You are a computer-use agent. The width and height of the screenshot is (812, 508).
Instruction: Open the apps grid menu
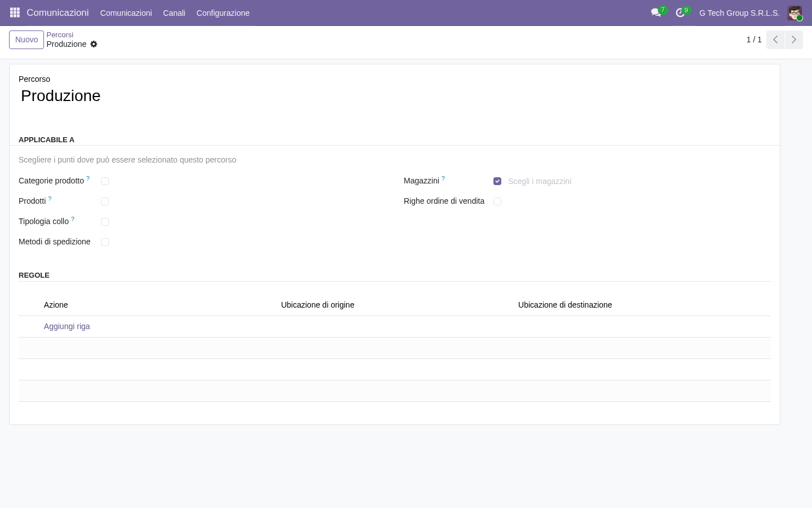(15, 12)
